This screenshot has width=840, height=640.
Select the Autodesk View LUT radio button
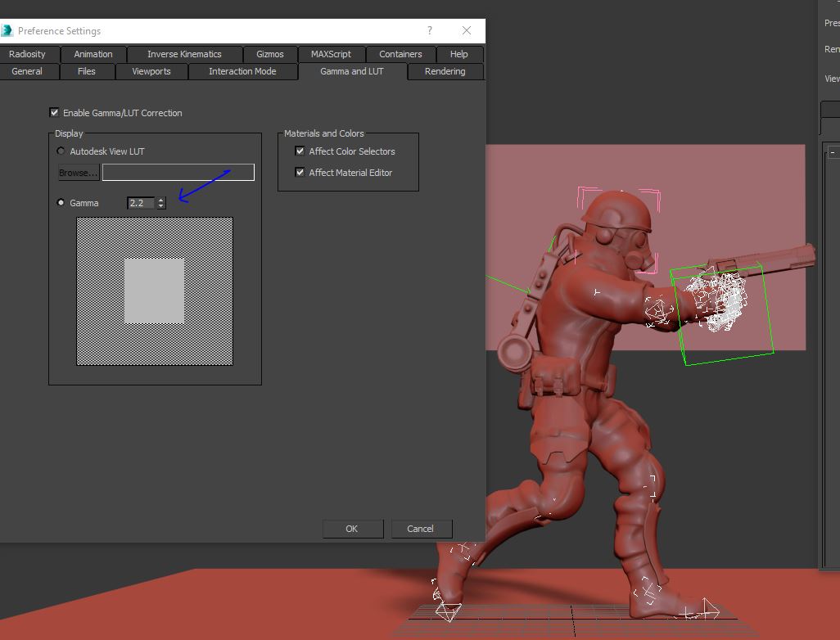61,151
